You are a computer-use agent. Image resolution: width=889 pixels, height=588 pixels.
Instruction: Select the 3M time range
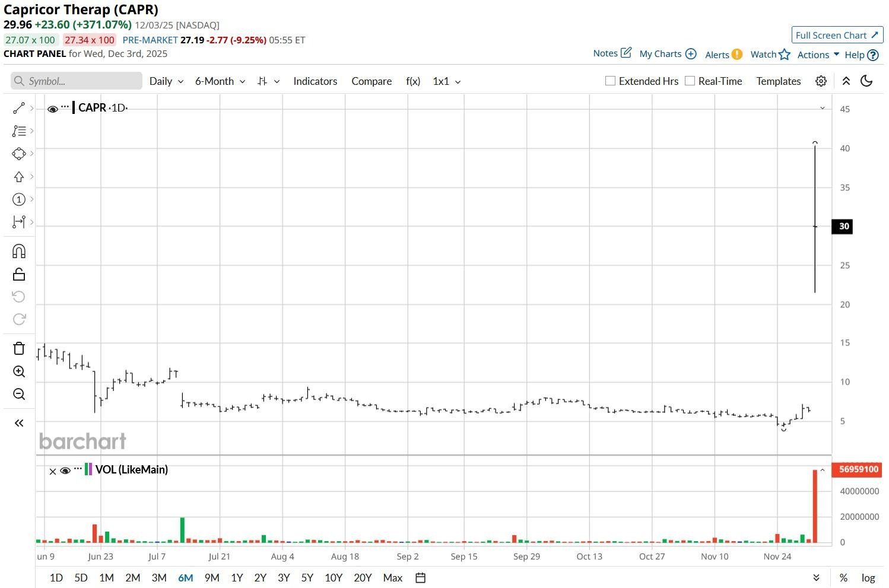[x=159, y=578]
